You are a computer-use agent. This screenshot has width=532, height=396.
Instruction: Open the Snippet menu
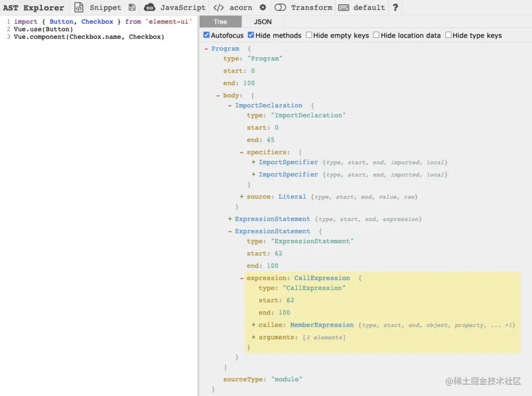[105, 7]
